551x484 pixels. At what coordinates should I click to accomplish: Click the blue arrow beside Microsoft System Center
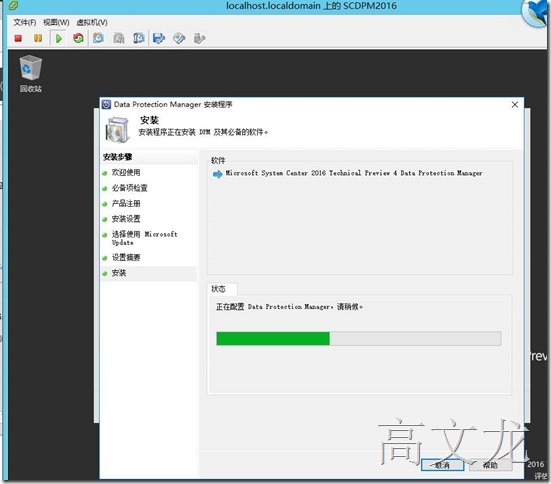pyautogui.click(x=218, y=174)
